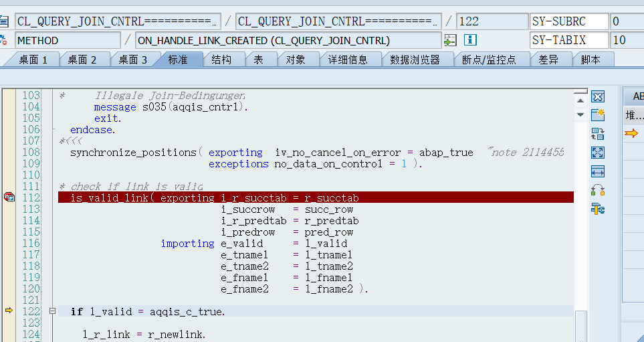
Task: Click 'i_r_predtab = r_predtab' line
Action: point(290,221)
